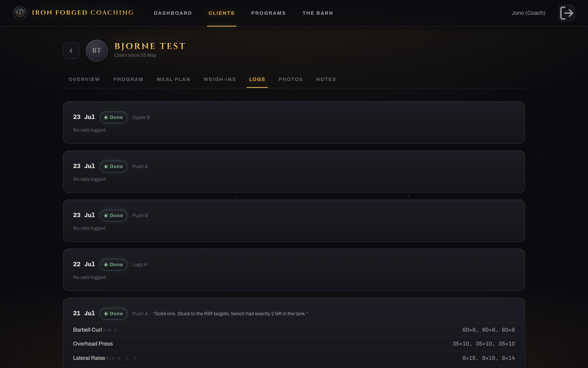This screenshot has height=368, width=588.
Task: Click 'Client since 25 May' text
Action: [135, 55]
